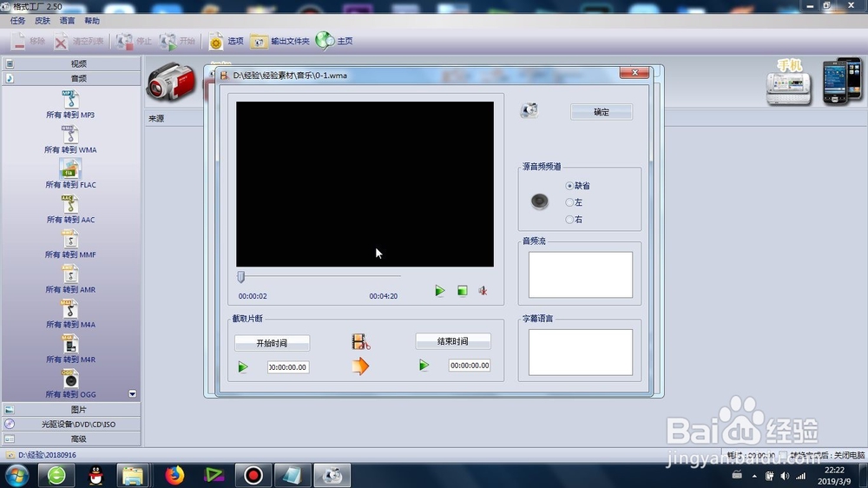
Task: Click the 音频流 audio stream list box
Action: tap(580, 274)
